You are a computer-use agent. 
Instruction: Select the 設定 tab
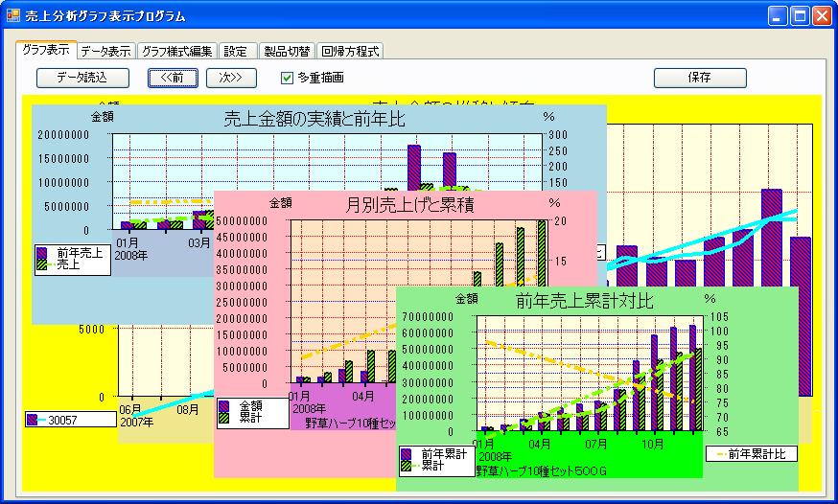pos(236,51)
